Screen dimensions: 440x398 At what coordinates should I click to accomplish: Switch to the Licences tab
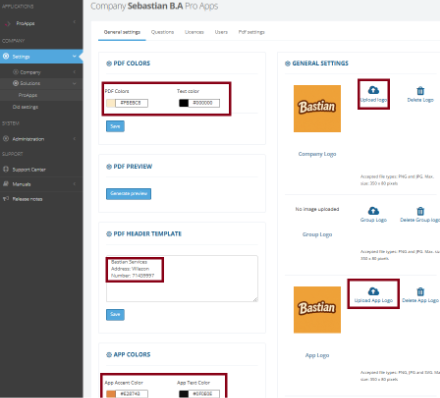coord(194,32)
